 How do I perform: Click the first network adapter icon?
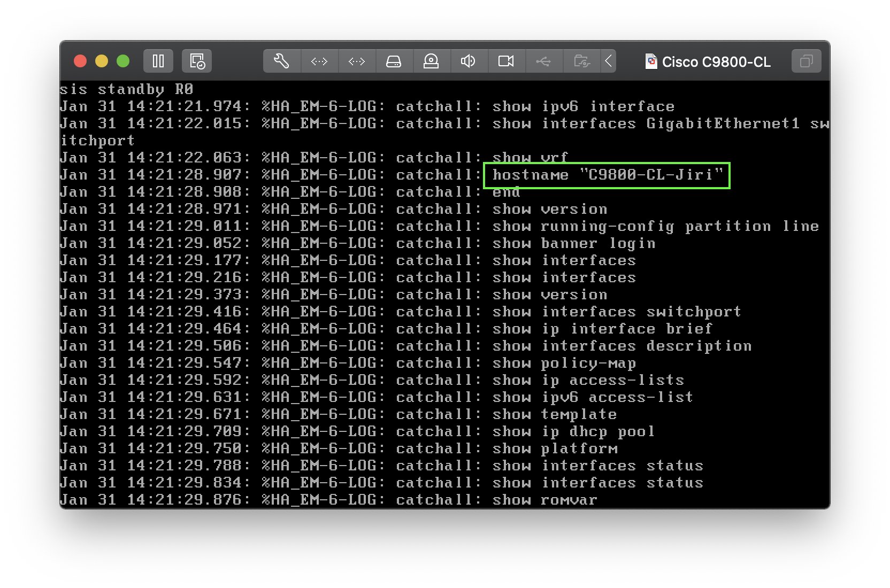coord(319,61)
